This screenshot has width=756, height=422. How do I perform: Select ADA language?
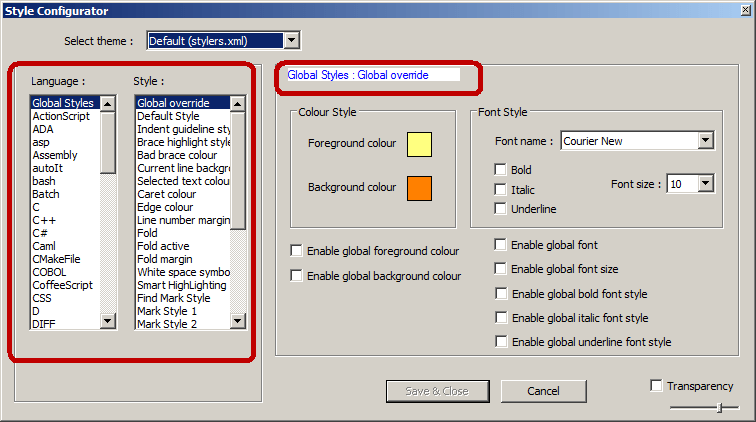coord(65,129)
